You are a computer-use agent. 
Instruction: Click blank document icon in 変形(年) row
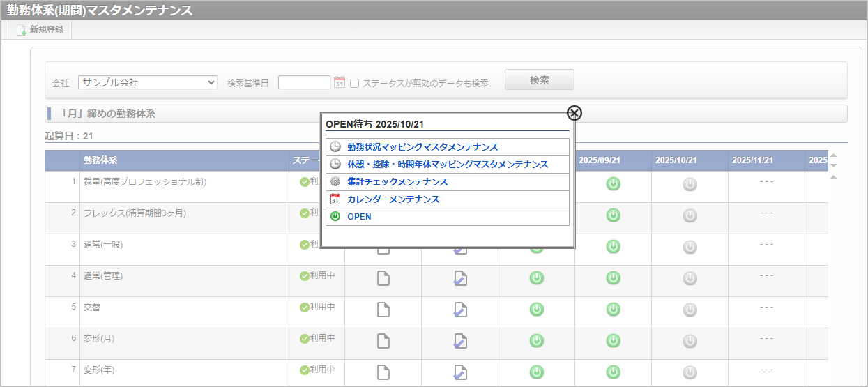coord(383,372)
